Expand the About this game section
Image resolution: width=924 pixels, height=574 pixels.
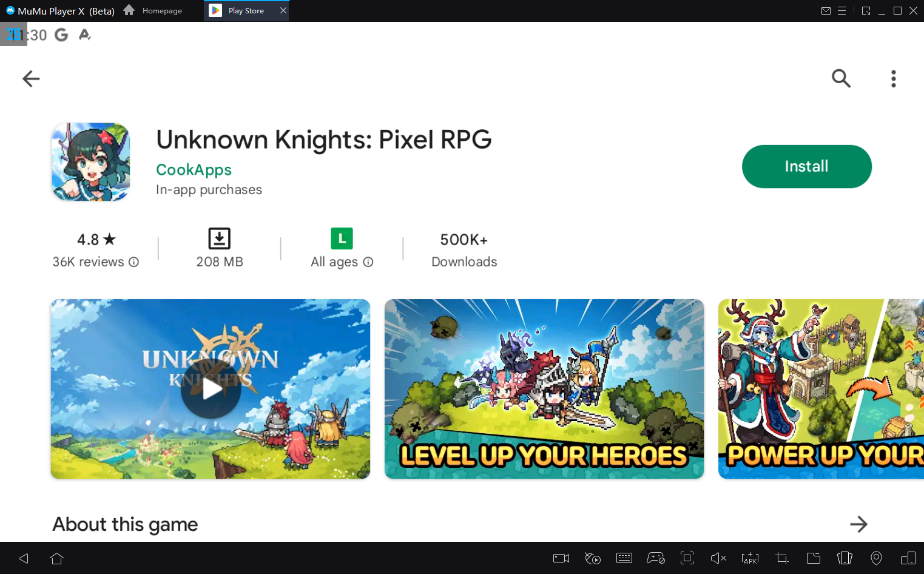[x=858, y=524]
